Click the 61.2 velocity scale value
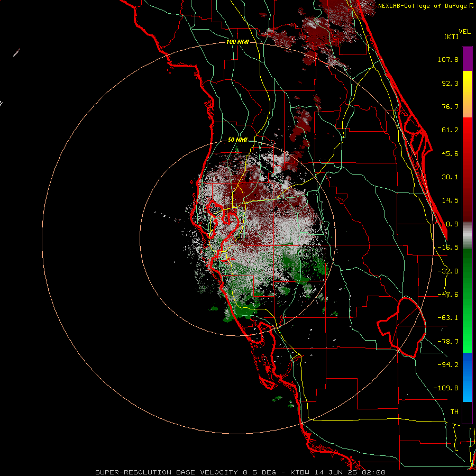 point(450,130)
